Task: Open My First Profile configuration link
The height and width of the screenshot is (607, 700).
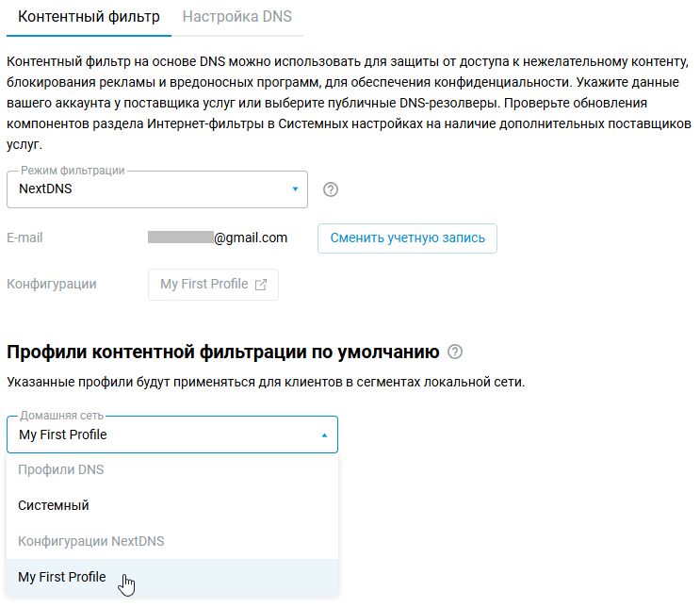Action: [204, 285]
